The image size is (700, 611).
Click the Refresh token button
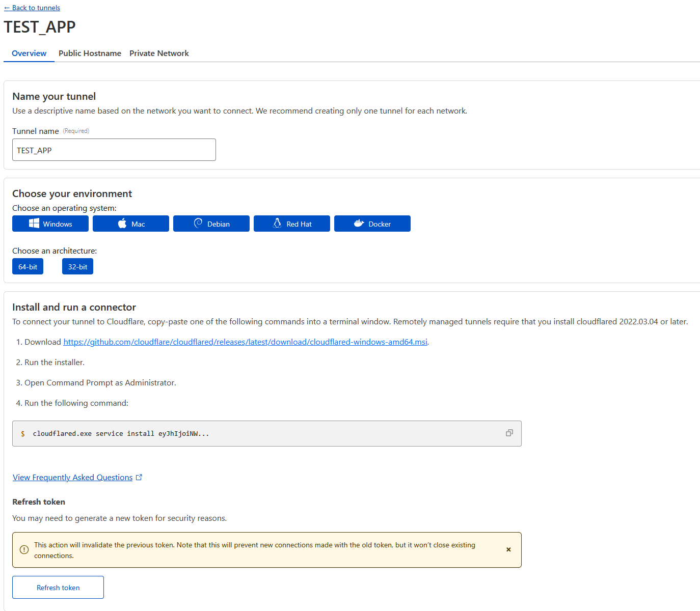58,587
